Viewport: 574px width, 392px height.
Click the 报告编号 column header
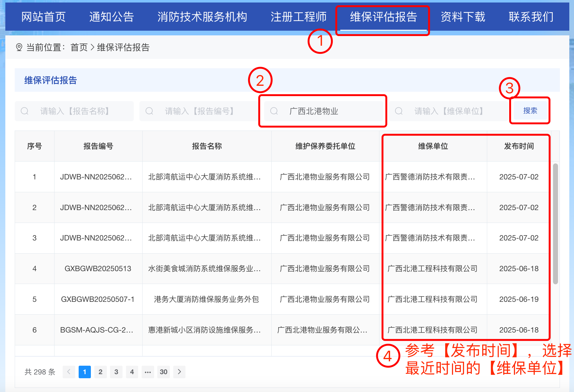[98, 146]
